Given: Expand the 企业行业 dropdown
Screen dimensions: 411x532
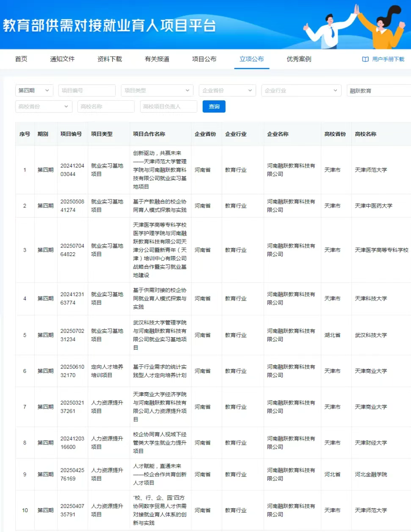Looking at the screenshot, I should (x=301, y=91).
